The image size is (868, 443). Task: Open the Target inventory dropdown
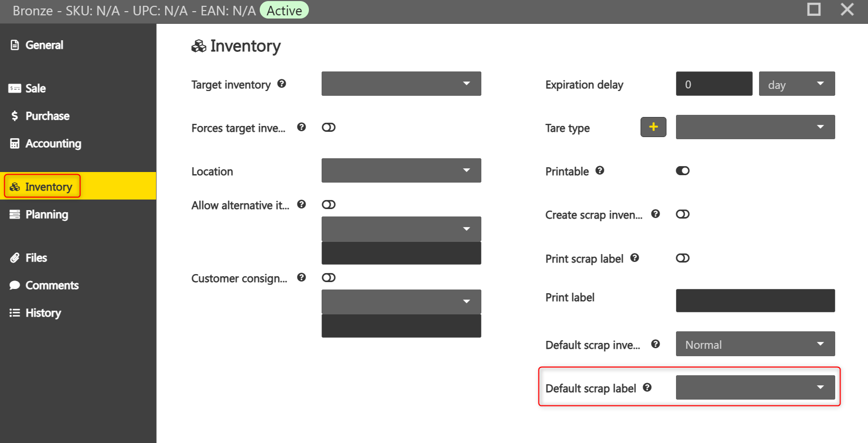(x=401, y=84)
